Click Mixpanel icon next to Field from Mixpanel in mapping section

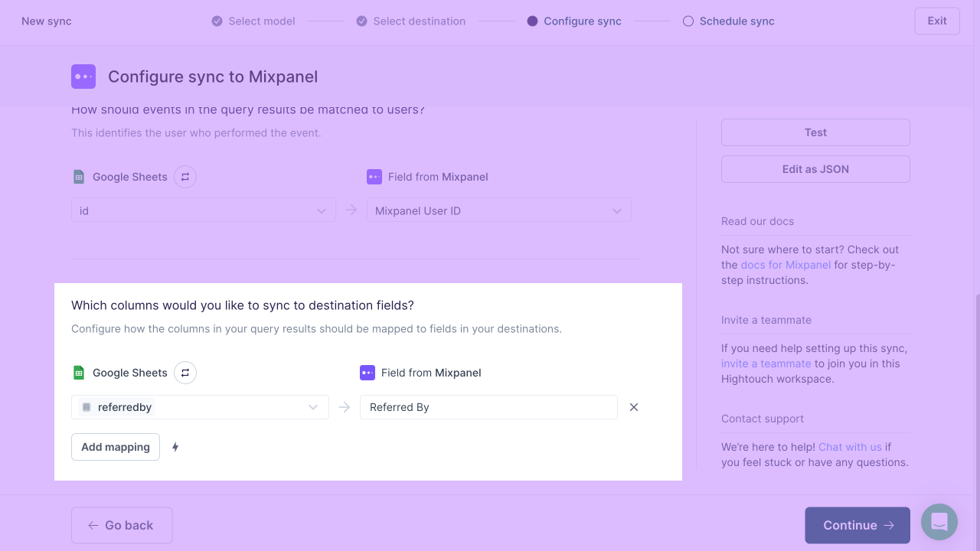tap(367, 373)
